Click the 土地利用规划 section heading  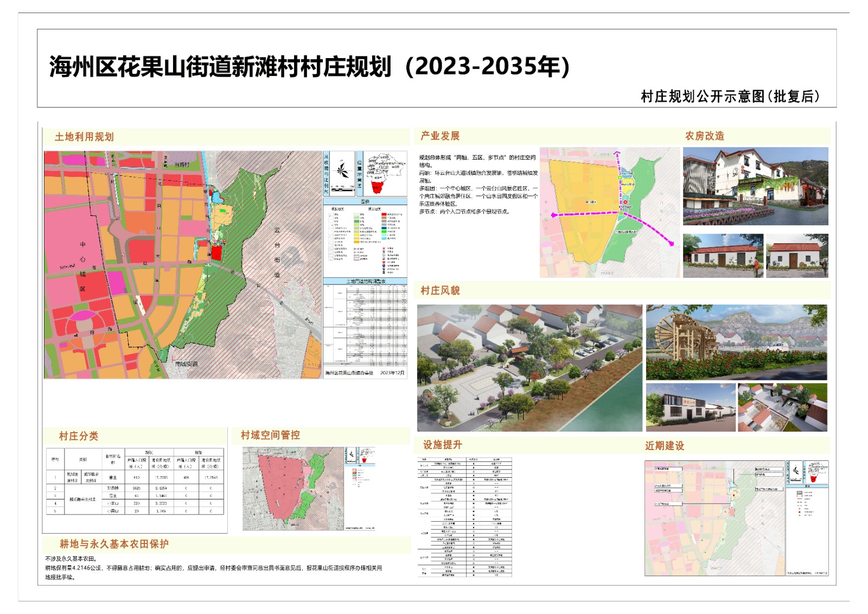click(x=84, y=137)
